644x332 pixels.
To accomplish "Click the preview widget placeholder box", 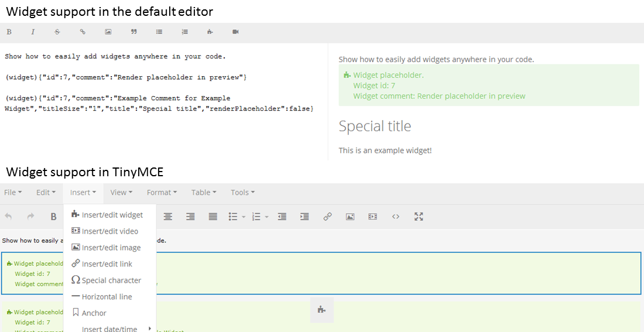I will [489, 85].
